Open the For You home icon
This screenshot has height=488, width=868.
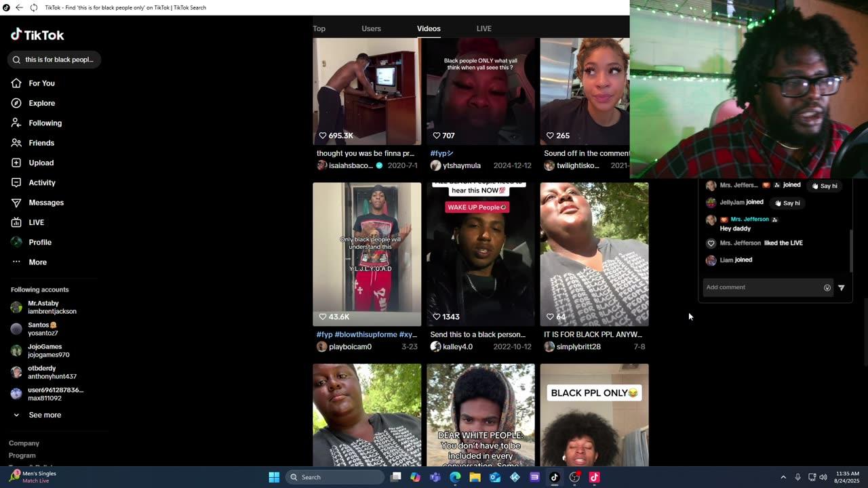[16, 83]
